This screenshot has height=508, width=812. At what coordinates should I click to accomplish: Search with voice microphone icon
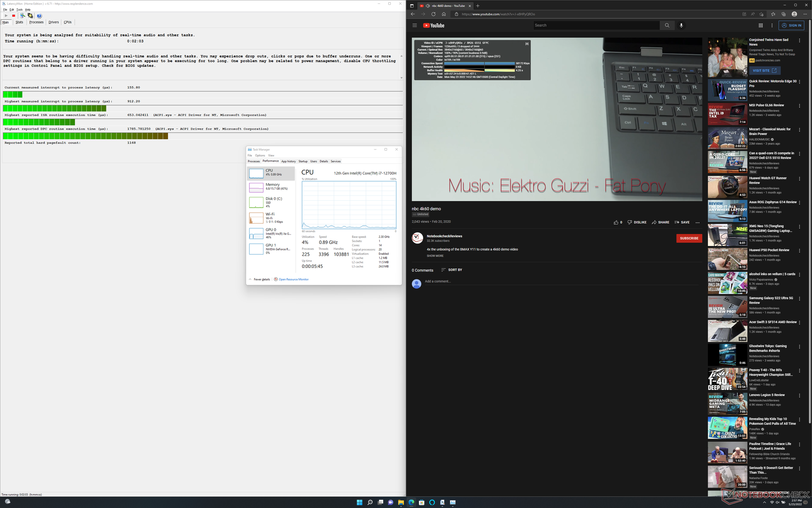(x=681, y=25)
